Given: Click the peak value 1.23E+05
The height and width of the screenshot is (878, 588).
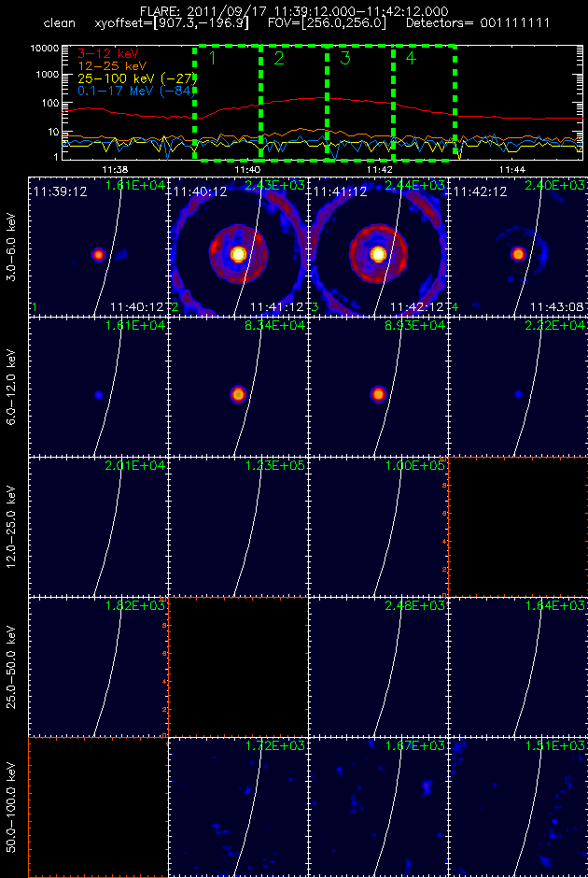Looking at the screenshot, I should (x=274, y=466).
